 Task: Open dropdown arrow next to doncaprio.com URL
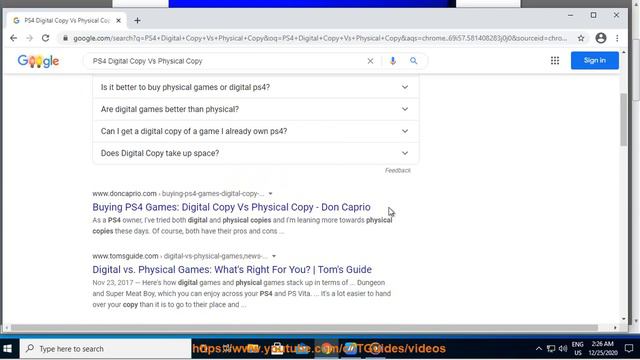270,194
